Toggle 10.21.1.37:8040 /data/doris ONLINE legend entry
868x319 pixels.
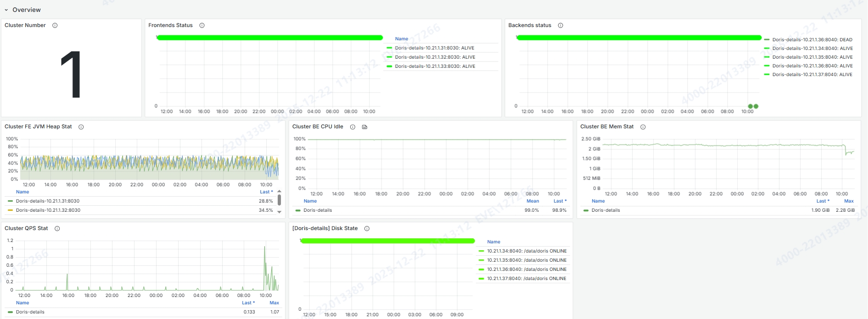526,279
